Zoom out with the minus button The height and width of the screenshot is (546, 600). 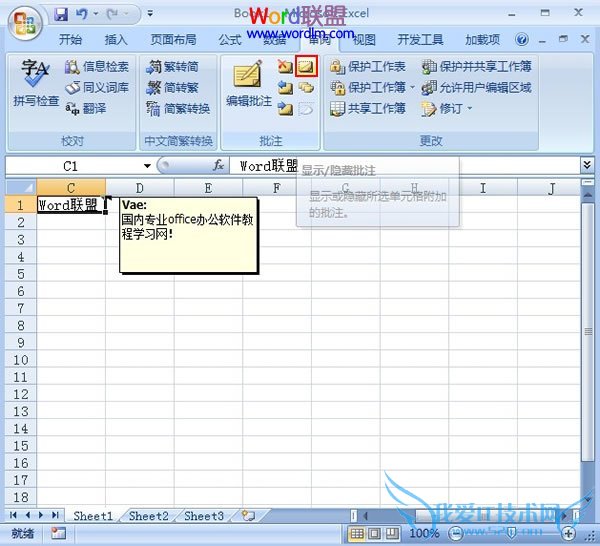[455, 533]
